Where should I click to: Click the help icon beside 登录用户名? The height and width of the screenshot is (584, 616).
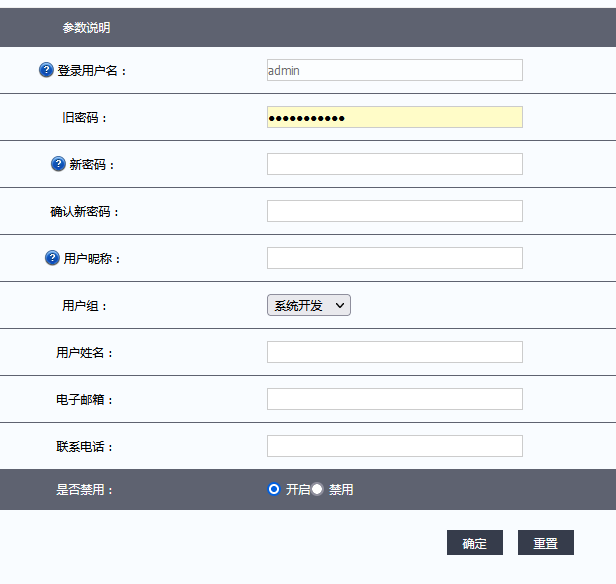coord(46,70)
